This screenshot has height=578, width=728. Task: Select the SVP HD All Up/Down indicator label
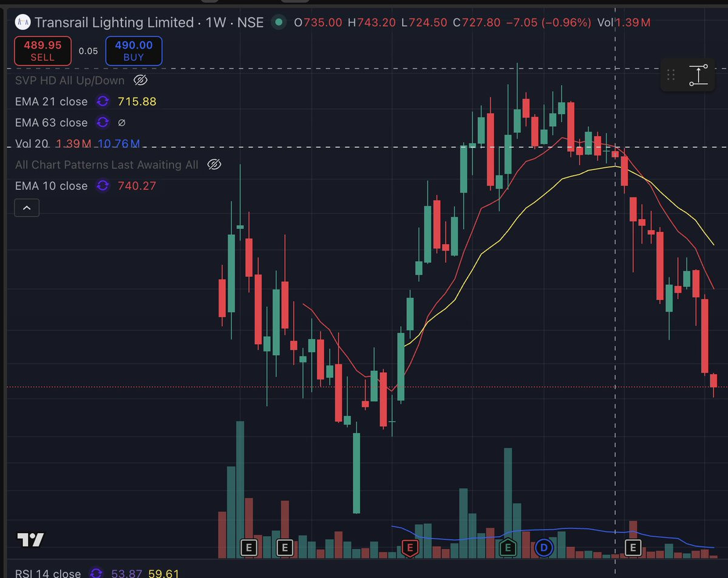[x=70, y=80]
